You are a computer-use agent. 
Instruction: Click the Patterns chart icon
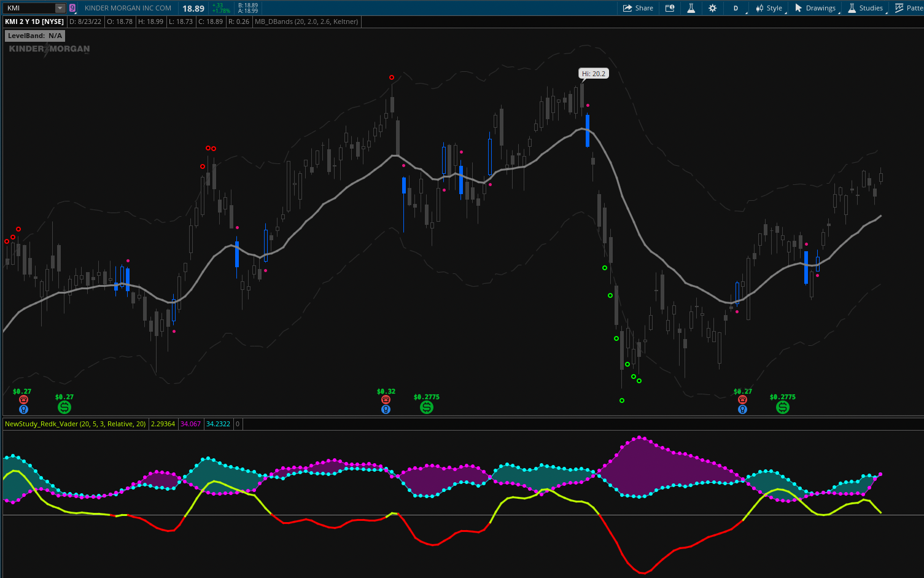[x=899, y=8]
